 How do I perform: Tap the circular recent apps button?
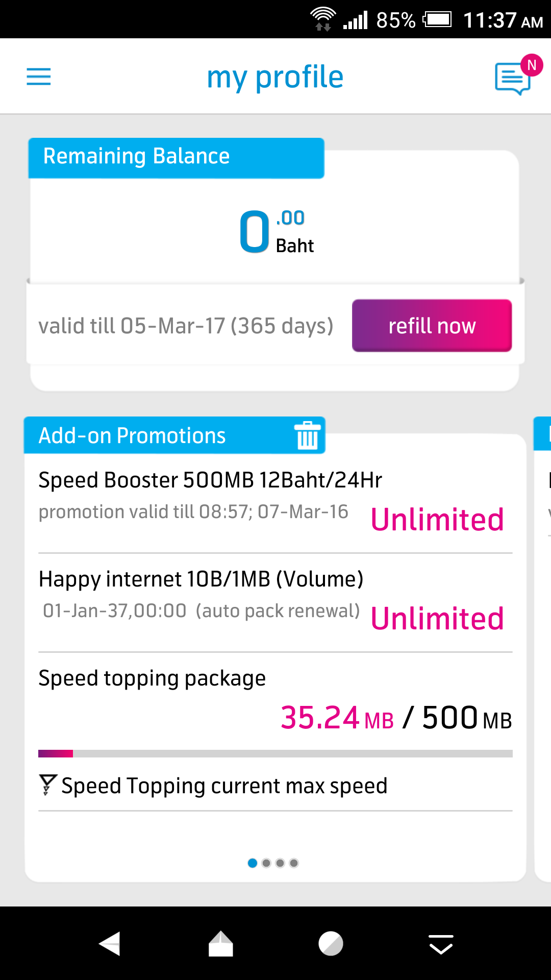(x=331, y=943)
